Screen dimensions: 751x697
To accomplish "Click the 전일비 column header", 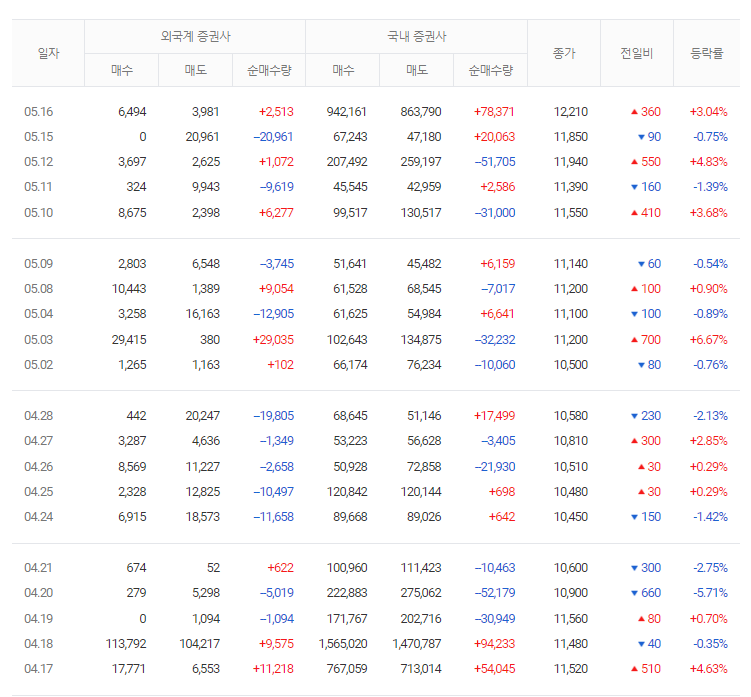I will [x=637, y=53].
